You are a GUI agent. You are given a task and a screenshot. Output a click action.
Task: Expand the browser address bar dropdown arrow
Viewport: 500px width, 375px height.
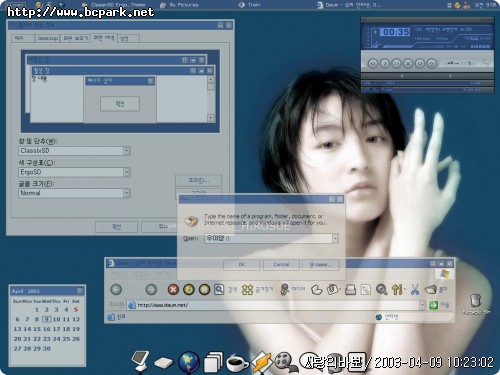422,305
